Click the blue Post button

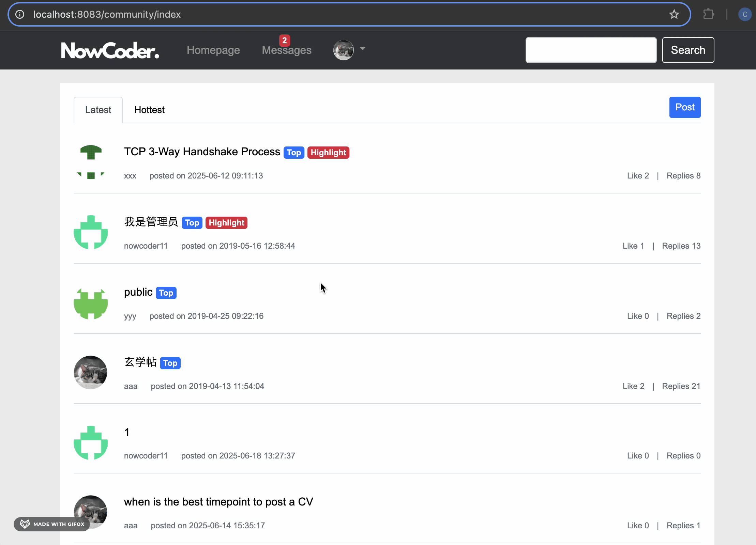point(684,107)
